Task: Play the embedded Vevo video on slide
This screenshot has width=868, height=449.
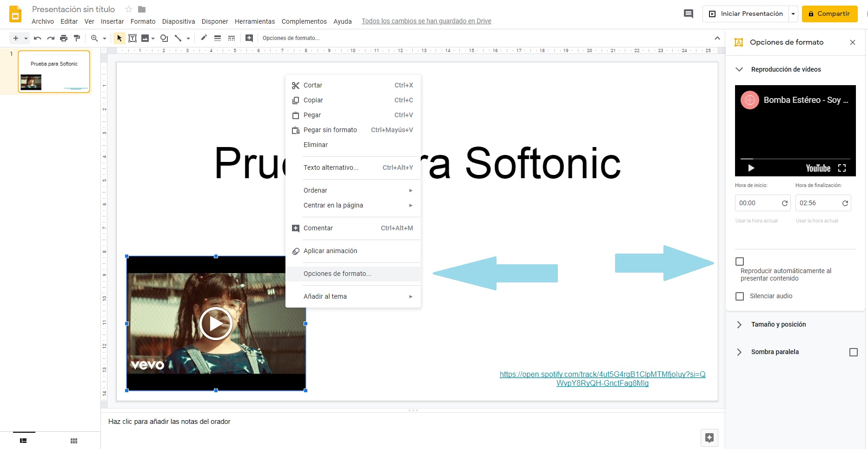Action: pyautogui.click(x=216, y=323)
